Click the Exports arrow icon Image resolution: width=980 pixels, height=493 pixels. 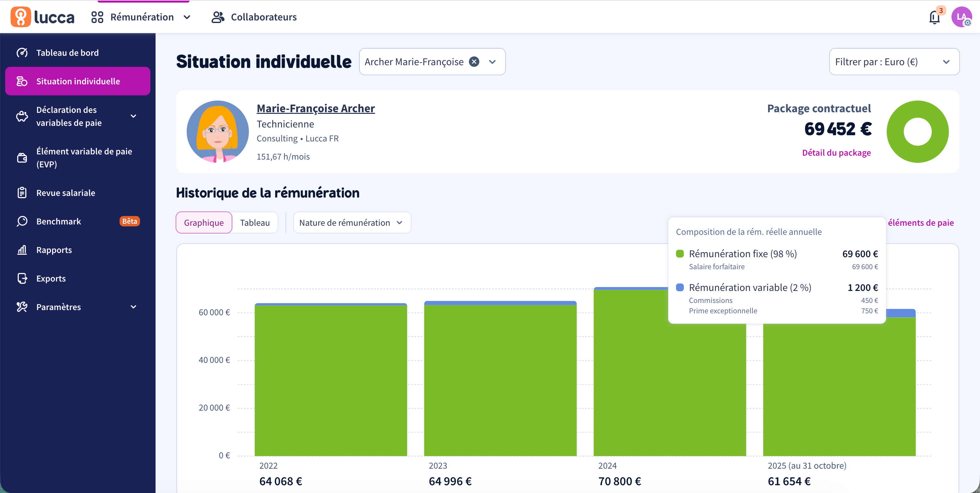[22, 278]
